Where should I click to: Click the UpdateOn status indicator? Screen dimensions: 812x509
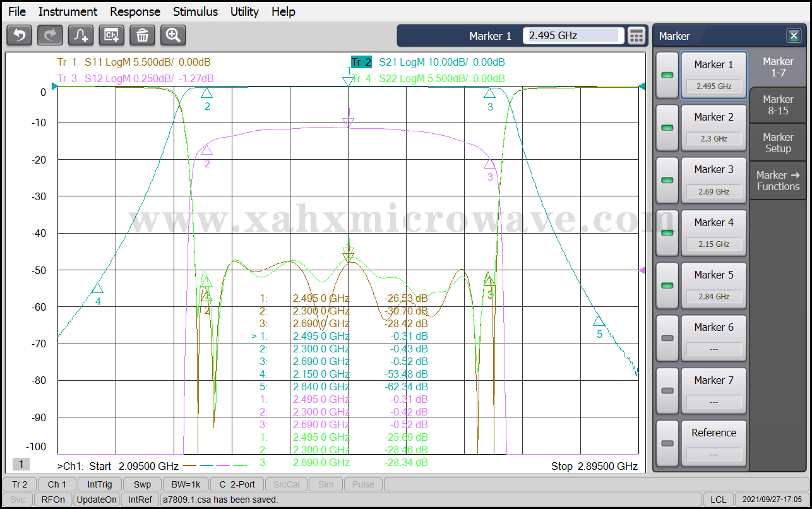tap(97, 500)
